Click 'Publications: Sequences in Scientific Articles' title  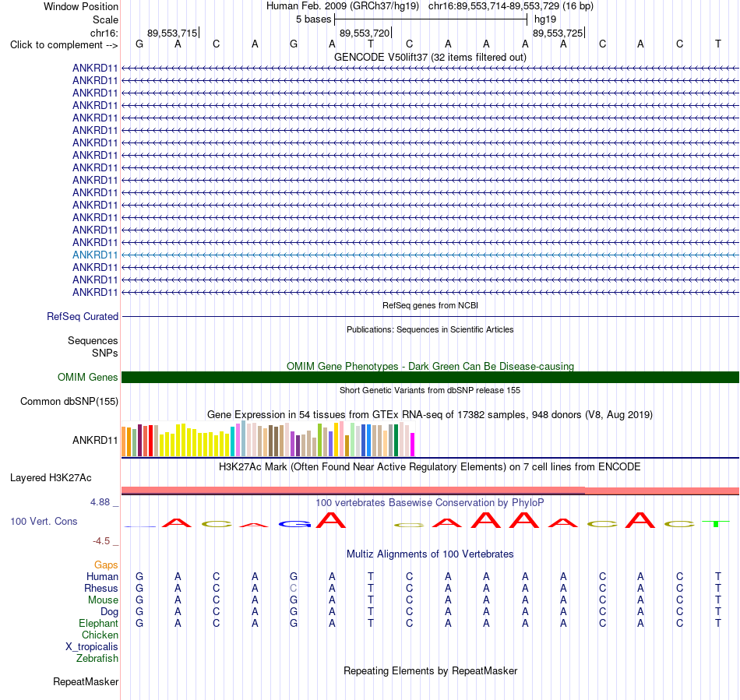(x=430, y=329)
